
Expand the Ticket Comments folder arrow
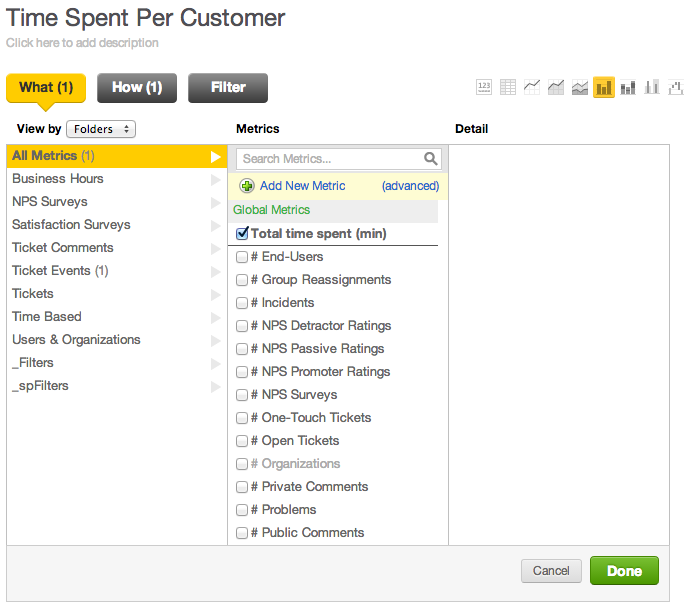(215, 249)
